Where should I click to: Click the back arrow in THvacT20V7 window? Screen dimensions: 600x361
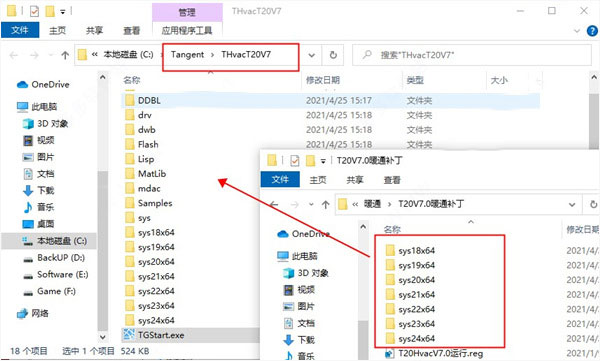[x=14, y=56]
